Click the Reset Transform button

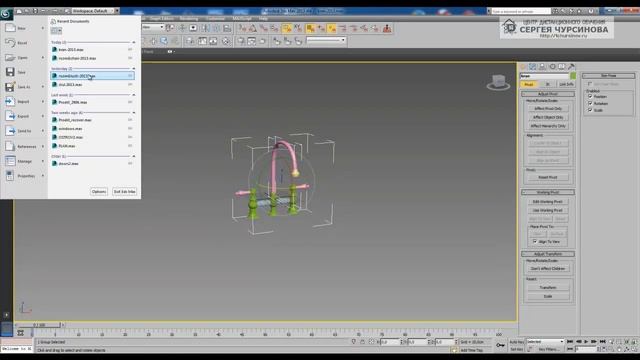[548, 287]
